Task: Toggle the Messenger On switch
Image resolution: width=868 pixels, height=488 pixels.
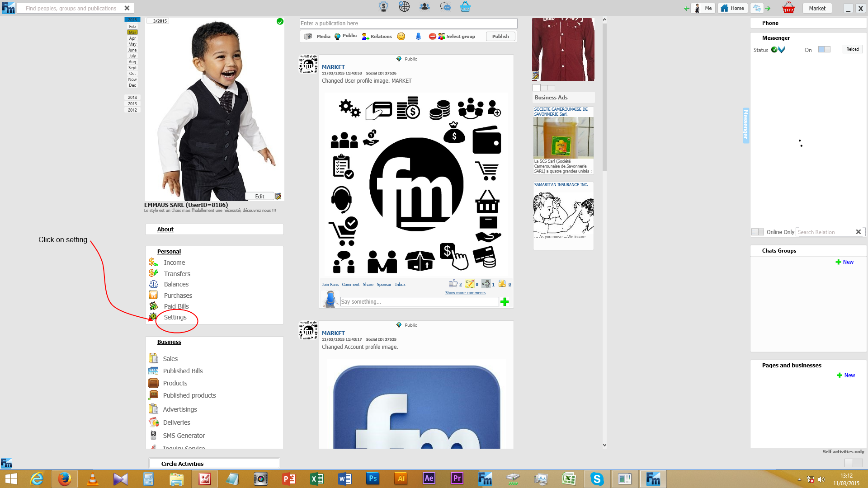Action: tap(824, 49)
